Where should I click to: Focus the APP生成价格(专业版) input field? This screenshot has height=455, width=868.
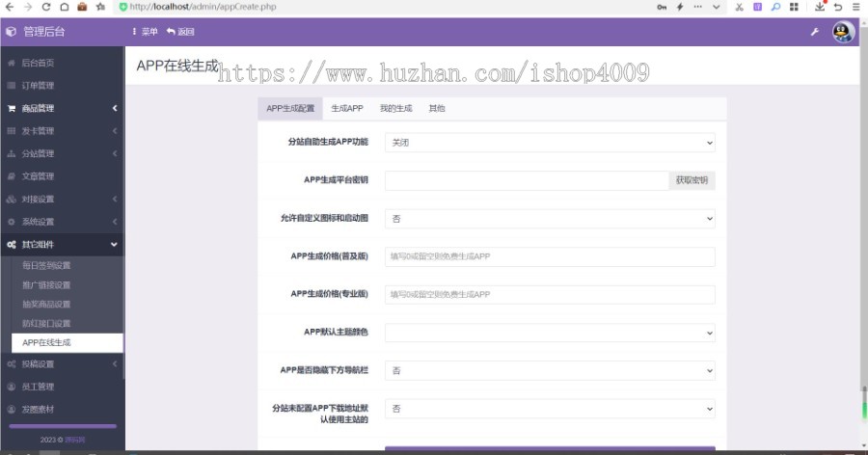550,294
